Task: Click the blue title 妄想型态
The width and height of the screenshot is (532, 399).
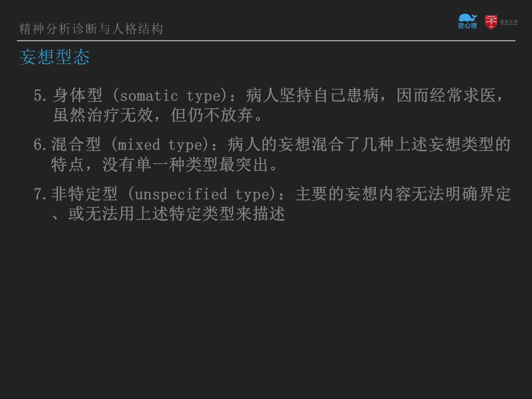Action: [x=55, y=57]
